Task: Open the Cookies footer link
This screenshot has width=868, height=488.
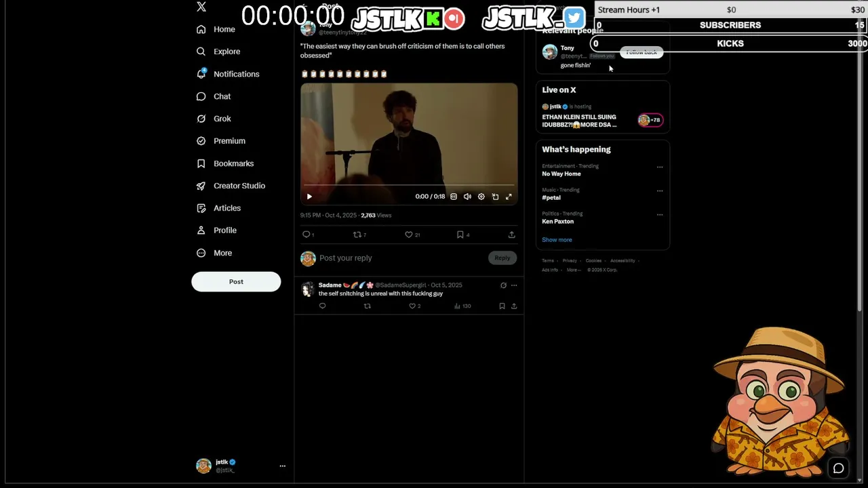Action: [x=593, y=261]
